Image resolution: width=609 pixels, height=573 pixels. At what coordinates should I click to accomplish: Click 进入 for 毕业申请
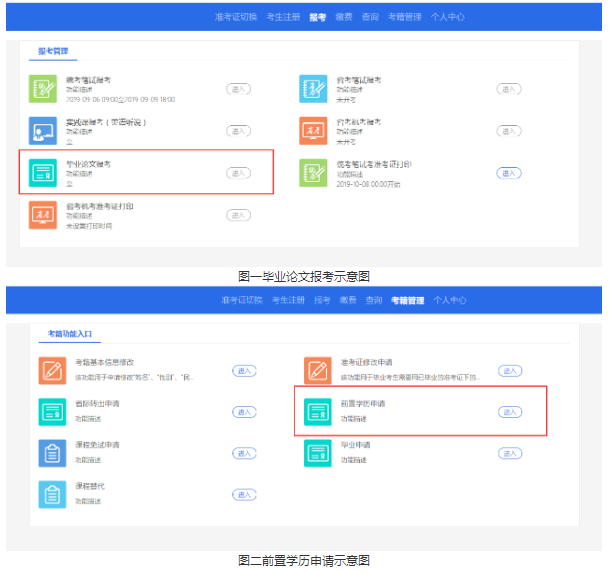[510, 453]
